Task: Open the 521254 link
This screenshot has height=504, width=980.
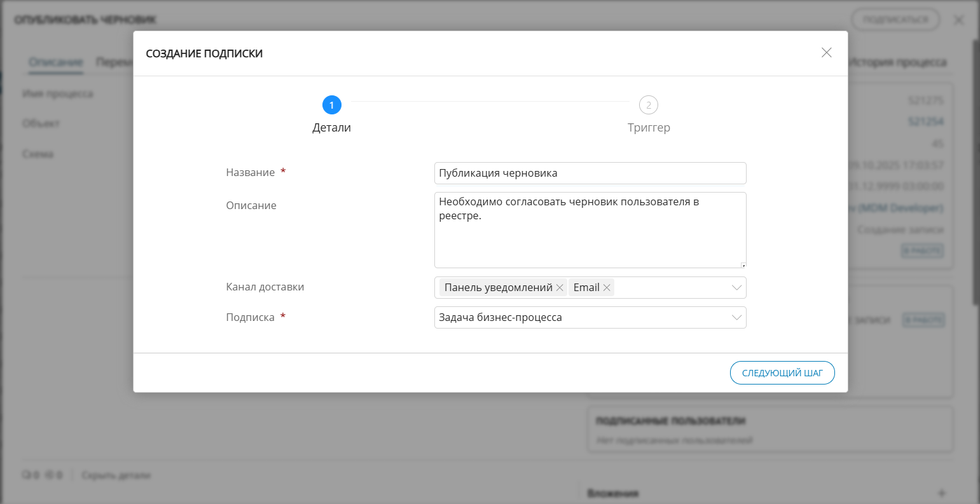Action: coord(925,121)
